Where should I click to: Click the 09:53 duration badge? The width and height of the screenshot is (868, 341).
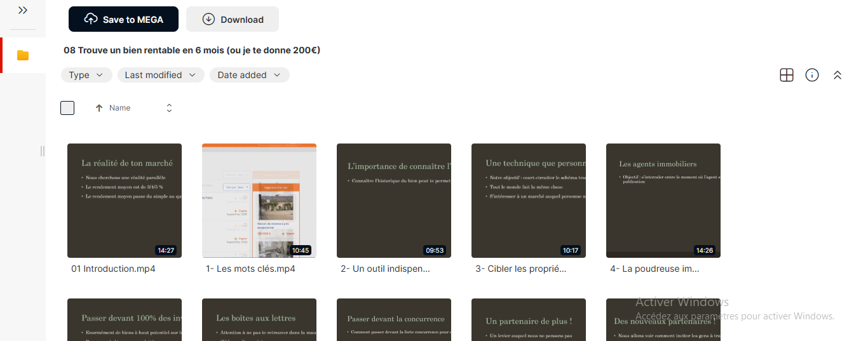(435, 250)
